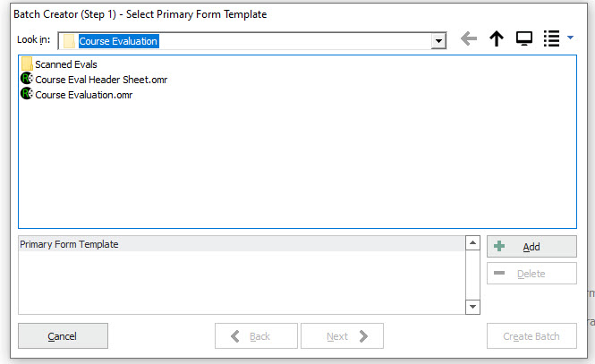Open the view options dropdown arrow
The width and height of the screenshot is (595, 364).
pos(570,38)
